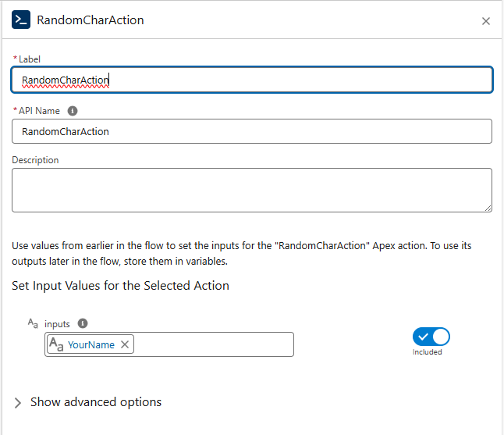Toggle the Included switch off
The height and width of the screenshot is (435, 504).
pos(431,337)
